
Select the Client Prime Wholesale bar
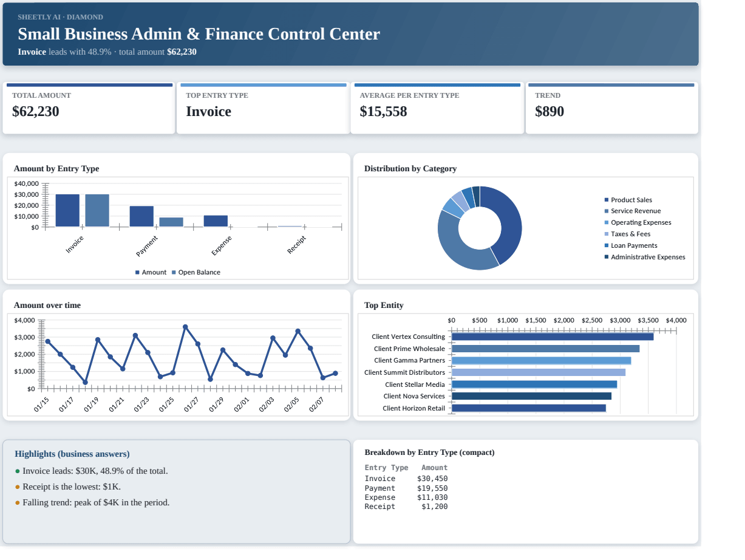click(546, 349)
